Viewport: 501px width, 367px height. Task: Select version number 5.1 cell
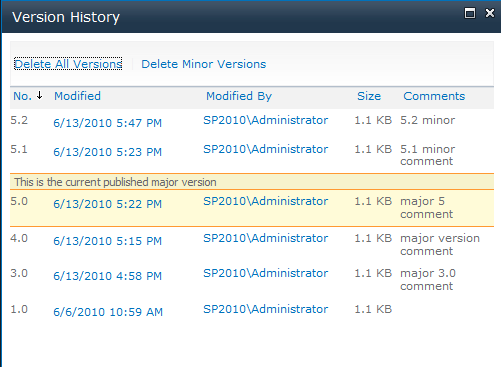tap(19, 149)
